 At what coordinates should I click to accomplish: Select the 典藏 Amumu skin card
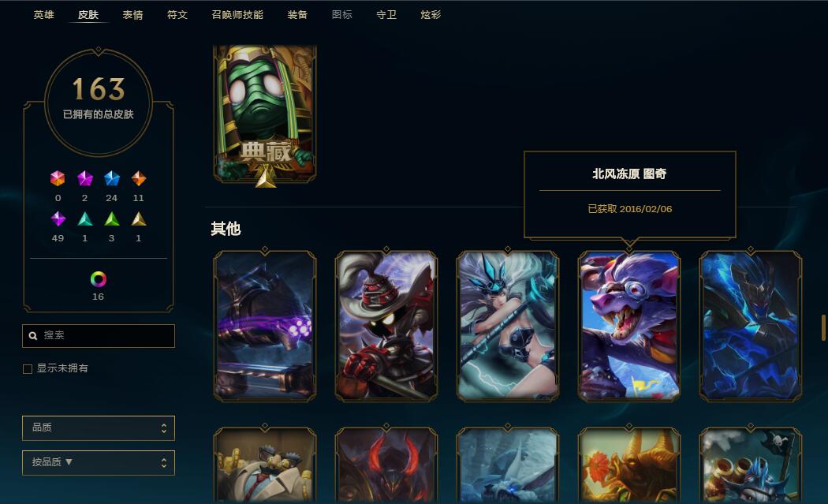[x=264, y=114]
